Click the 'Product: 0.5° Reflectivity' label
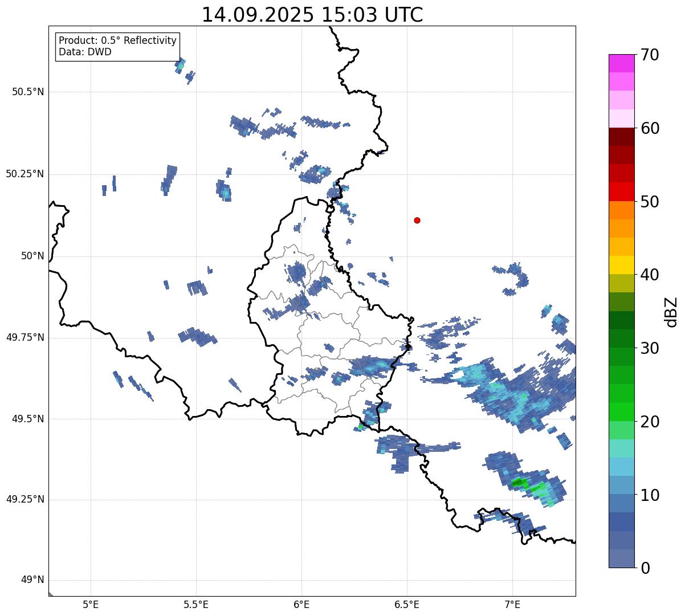The image size is (685, 616). pos(118,41)
